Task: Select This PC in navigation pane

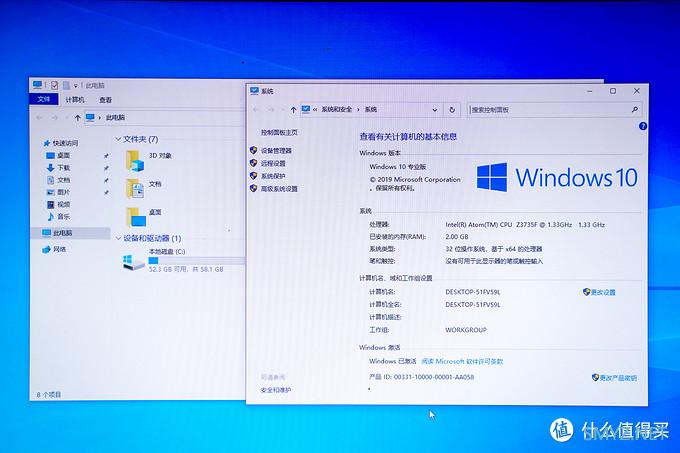Action: pyautogui.click(x=62, y=233)
